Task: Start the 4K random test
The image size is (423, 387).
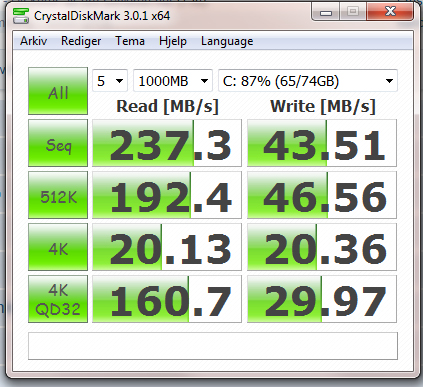Action: [x=58, y=247]
